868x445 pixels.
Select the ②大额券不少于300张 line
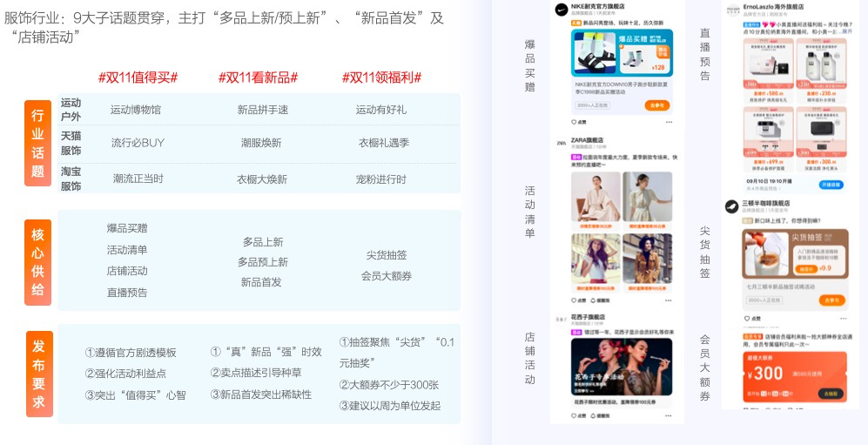click(388, 385)
